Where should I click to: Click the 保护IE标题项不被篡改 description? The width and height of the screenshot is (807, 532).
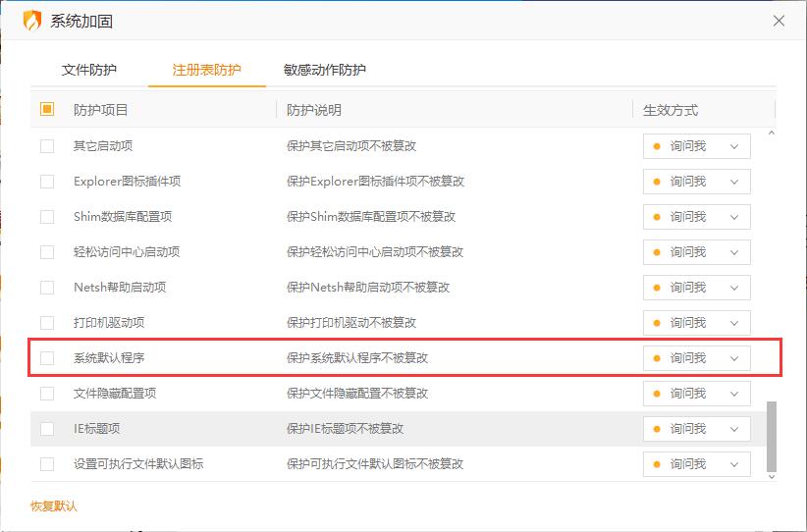(x=345, y=429)
